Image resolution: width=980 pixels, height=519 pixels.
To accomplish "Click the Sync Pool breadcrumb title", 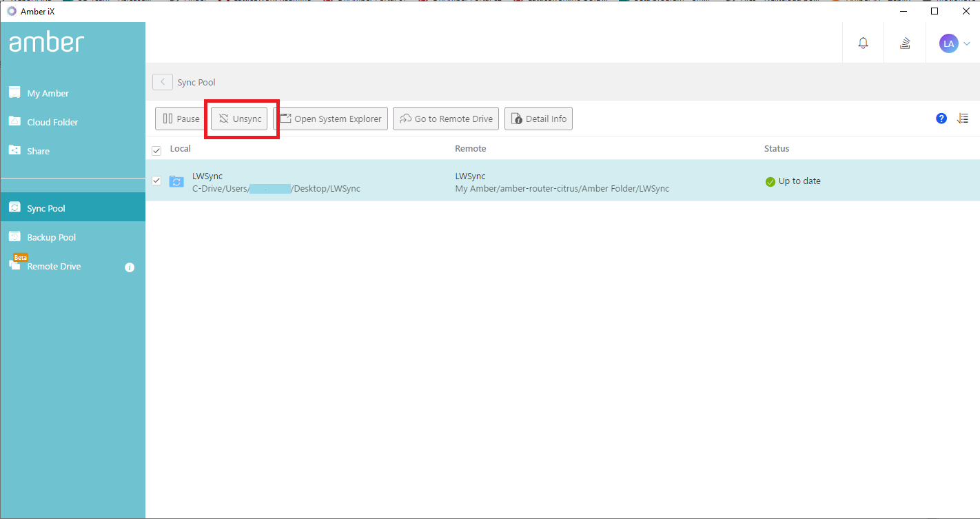I will pos(196,82).
